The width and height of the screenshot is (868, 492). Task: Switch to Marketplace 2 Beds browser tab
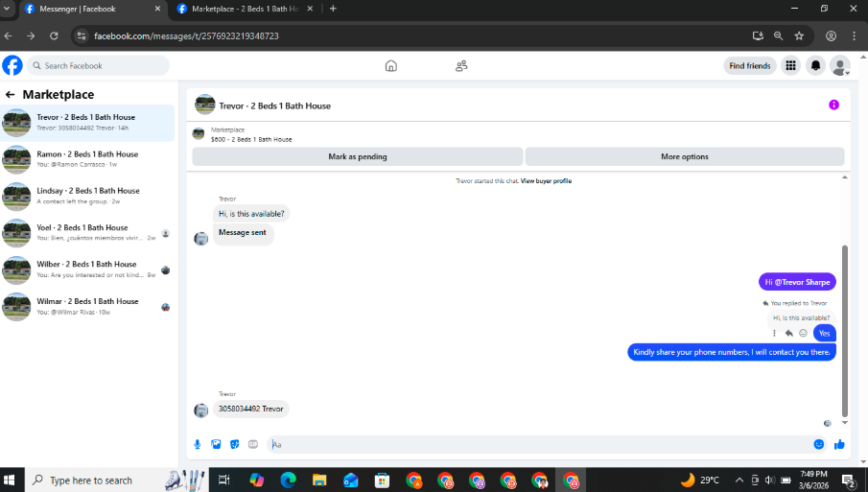click(x=244, y=9)
